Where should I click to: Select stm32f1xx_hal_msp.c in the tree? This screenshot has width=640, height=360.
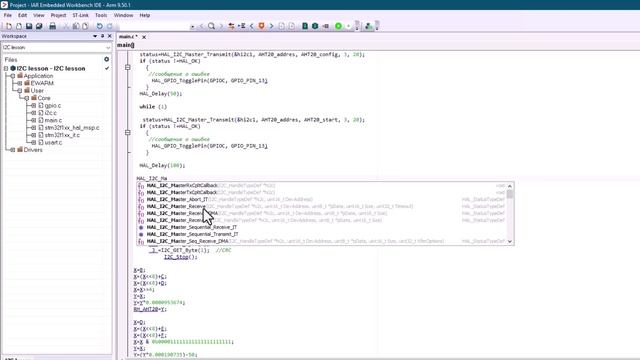point(72,128)
